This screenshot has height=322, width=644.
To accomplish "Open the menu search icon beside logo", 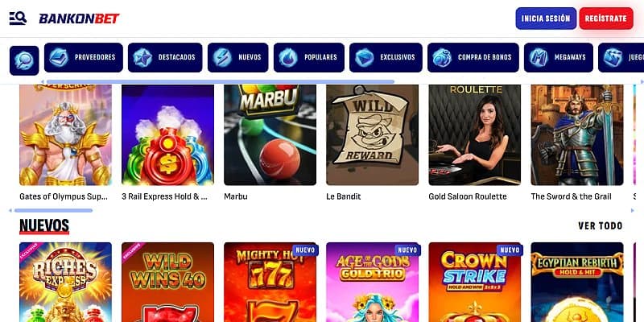I will (x=18, y=18).
